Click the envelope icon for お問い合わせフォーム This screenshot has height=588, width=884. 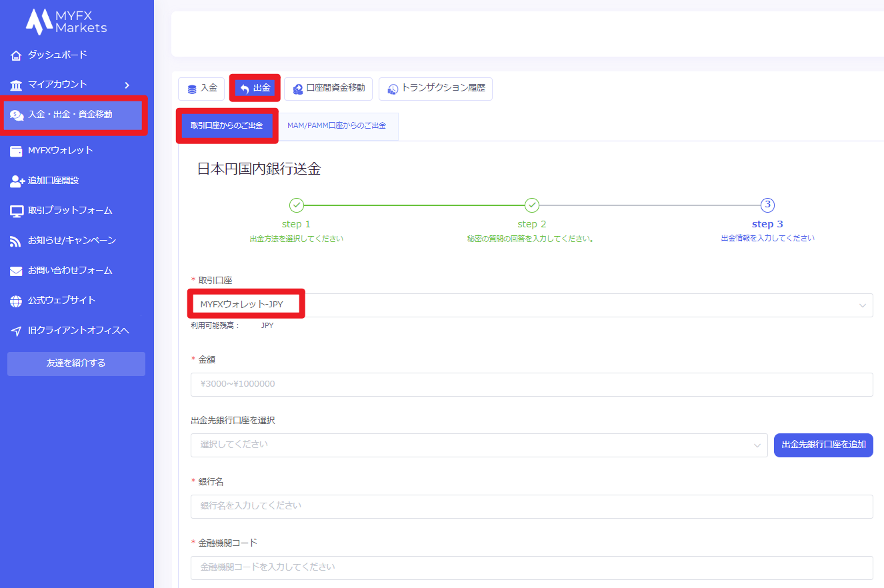pos(16,271)
